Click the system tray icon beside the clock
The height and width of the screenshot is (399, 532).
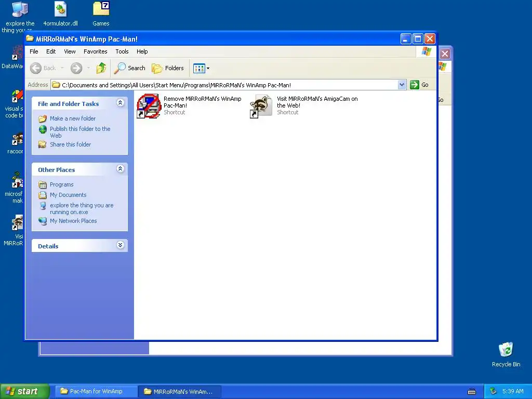[493, 392]
